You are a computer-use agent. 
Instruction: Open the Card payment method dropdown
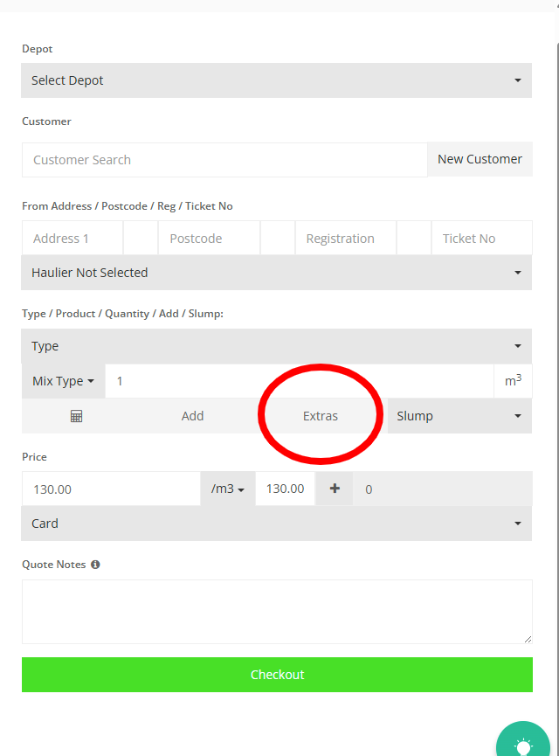coord(276,524)
